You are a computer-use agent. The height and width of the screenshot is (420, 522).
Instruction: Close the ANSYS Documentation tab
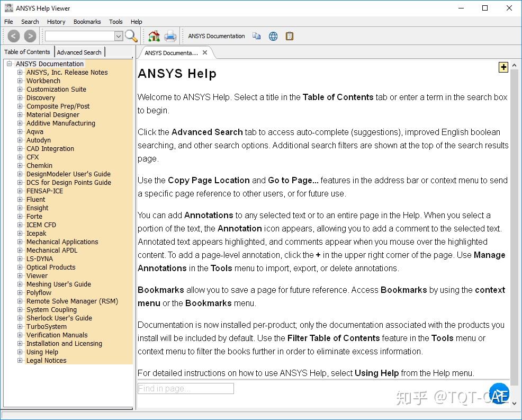(x=205, y=52)
